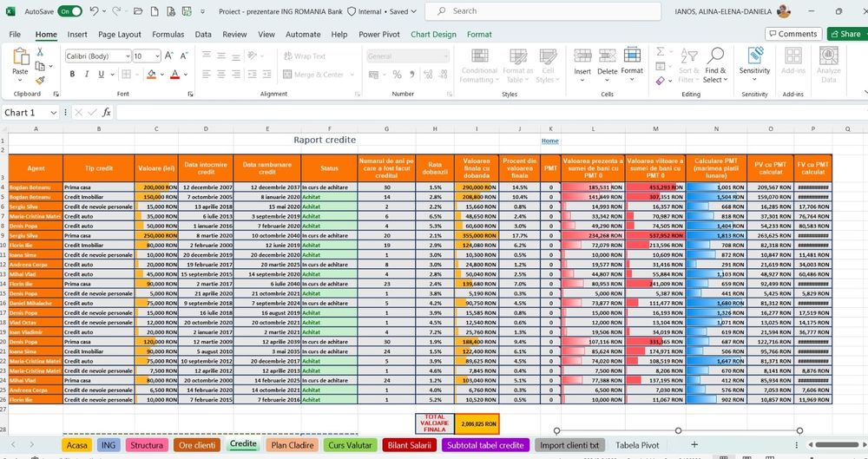Click the Add-ins icon

(x=793, y=56)
